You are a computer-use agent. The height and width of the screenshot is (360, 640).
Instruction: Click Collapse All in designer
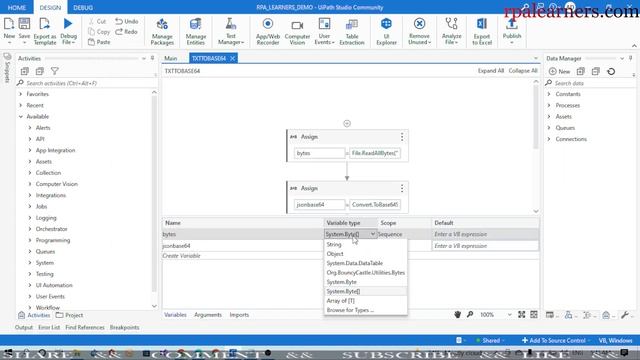(x=523, y=71)
